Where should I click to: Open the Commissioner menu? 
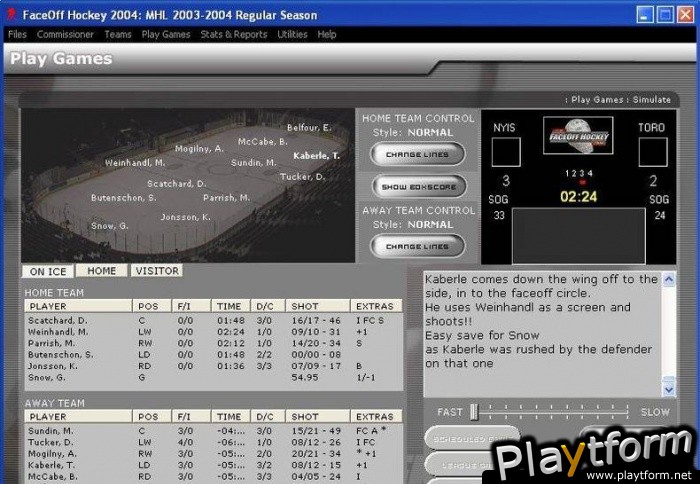(65, 34)
